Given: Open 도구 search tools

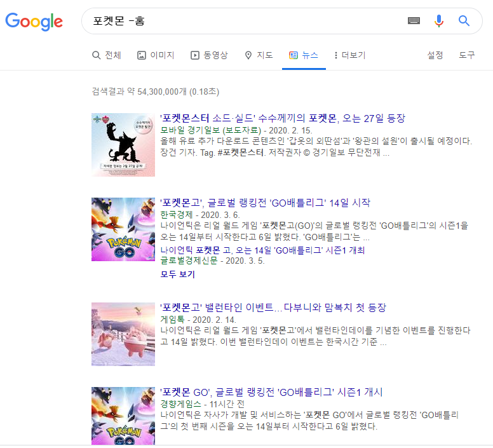Looking at the screenshot, I should [x=466, y=55].
